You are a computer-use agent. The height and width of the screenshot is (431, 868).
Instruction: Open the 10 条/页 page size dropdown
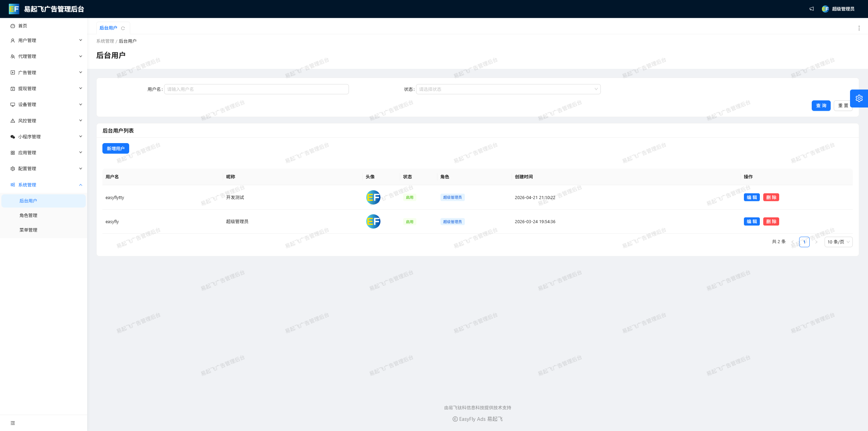click(x=838, y=242)
